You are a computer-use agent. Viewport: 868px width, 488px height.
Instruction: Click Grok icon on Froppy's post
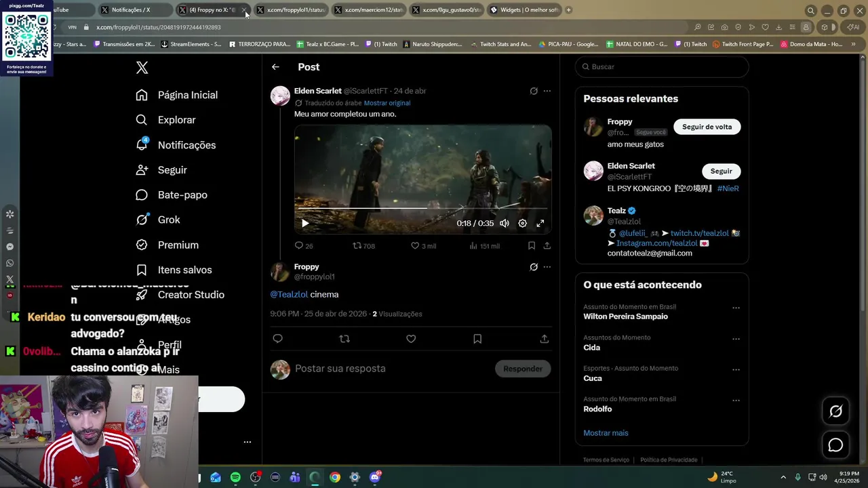point(534,267)
